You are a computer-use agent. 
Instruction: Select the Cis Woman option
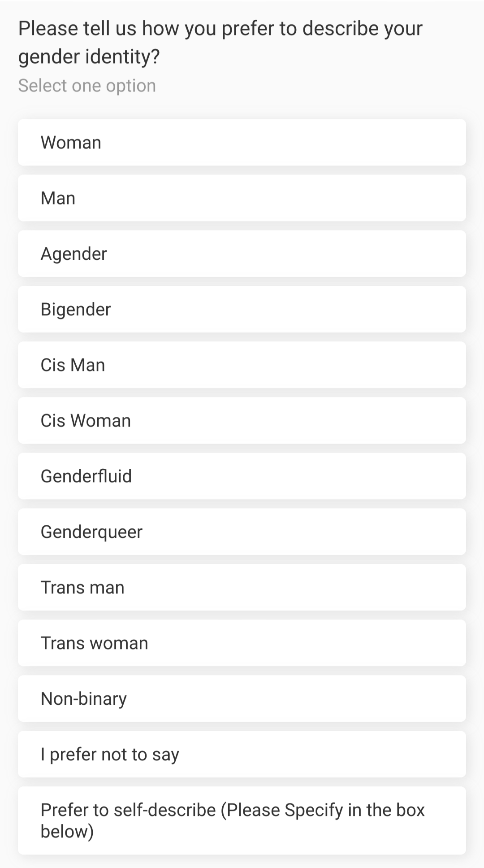[x=242, y=420]
